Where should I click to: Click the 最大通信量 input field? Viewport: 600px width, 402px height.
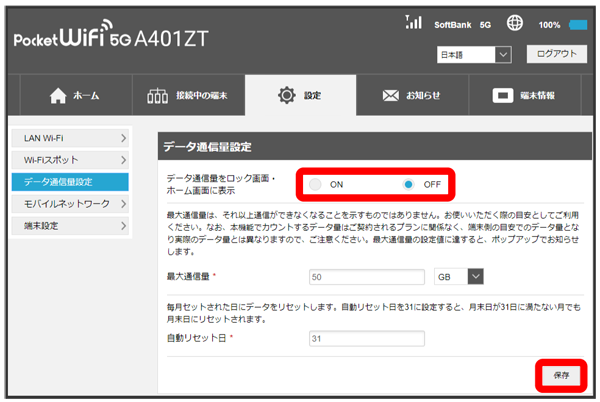pyautogui.click(x=367, y=276)
